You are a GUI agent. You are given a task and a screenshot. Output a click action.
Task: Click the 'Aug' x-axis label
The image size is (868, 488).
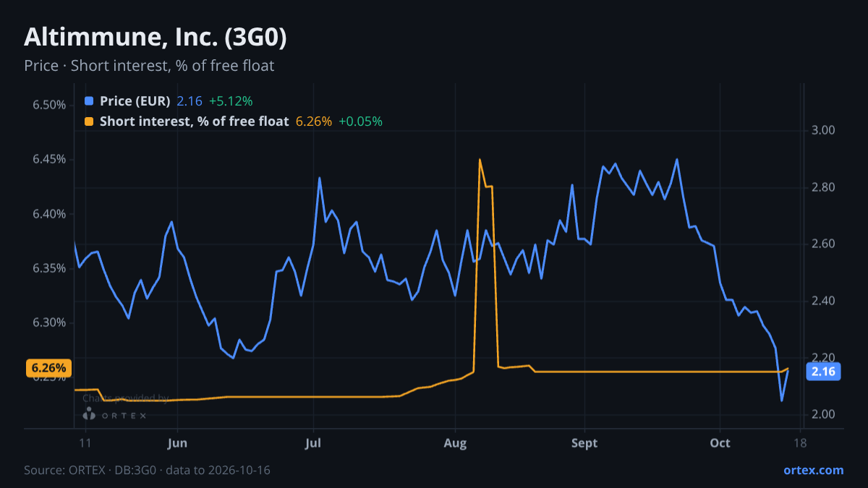(455, 443)
